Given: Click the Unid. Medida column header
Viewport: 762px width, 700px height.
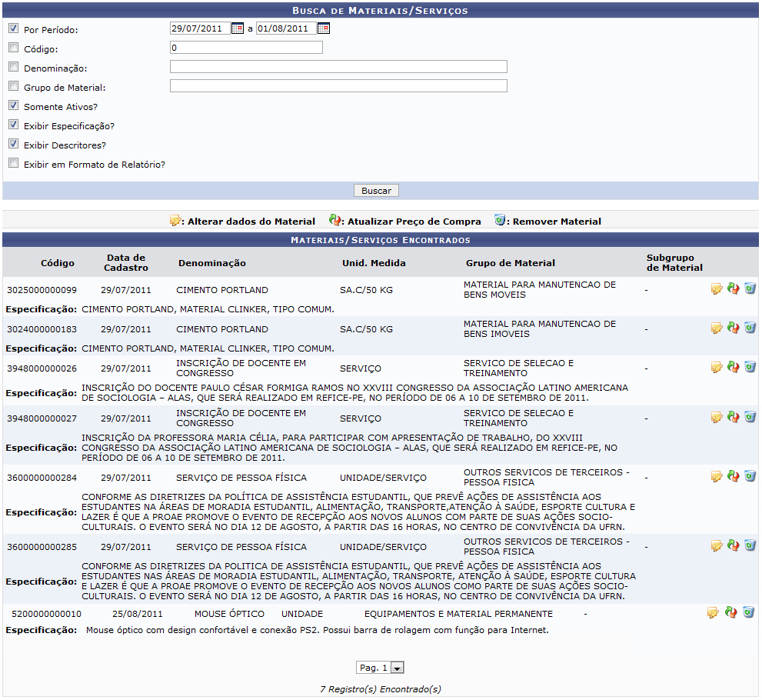Looking at the screenshot, I should pos(374,263).
